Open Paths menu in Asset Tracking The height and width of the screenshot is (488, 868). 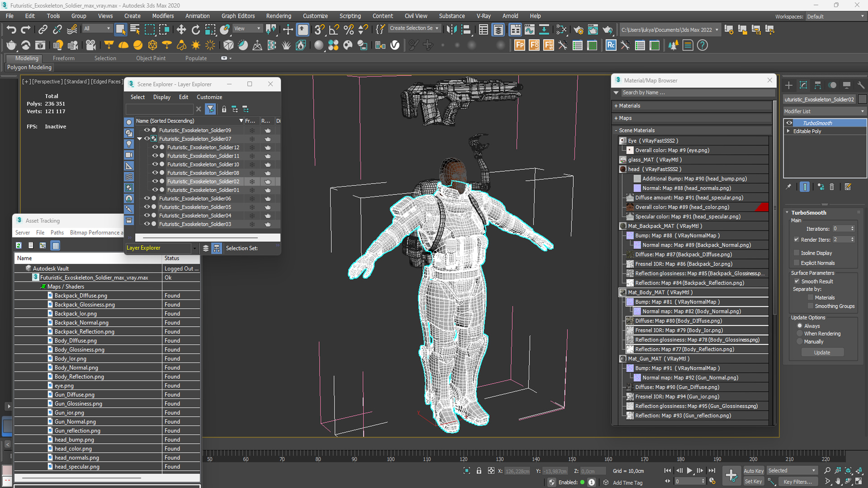click(57, 233)
